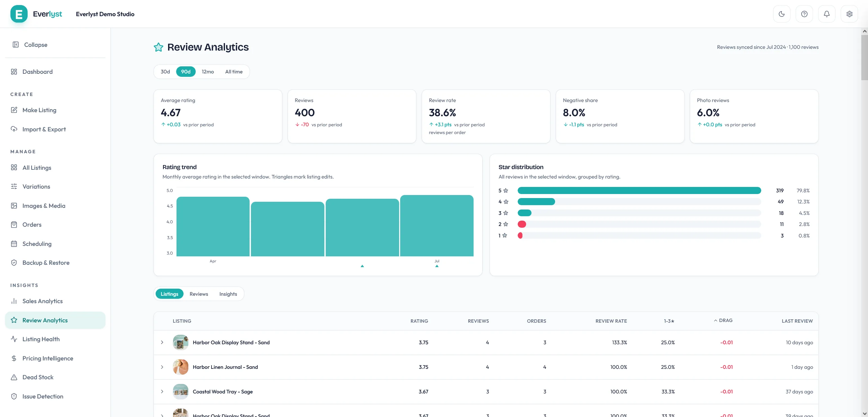
Task: Click the Collapse sidebar icon
Action: 15,44
